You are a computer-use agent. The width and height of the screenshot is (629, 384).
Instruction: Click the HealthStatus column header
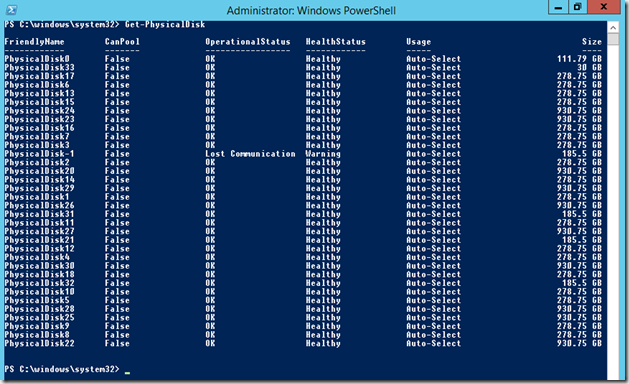click(x=336, y=42)
